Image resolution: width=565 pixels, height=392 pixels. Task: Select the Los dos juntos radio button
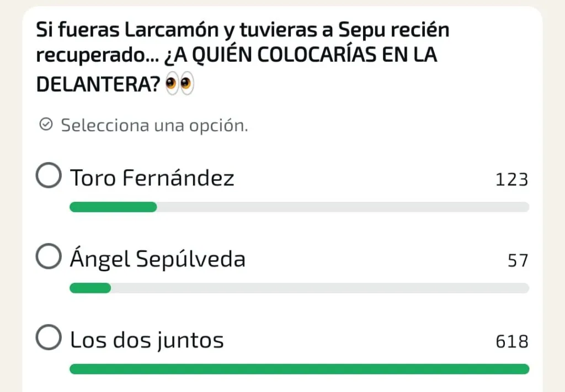[48, 338]
